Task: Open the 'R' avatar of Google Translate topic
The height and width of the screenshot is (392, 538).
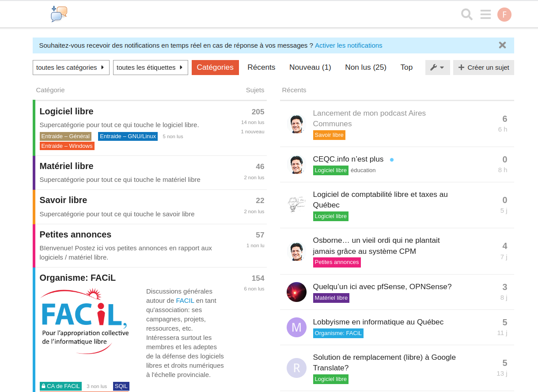Action: (x=296, y=368)
